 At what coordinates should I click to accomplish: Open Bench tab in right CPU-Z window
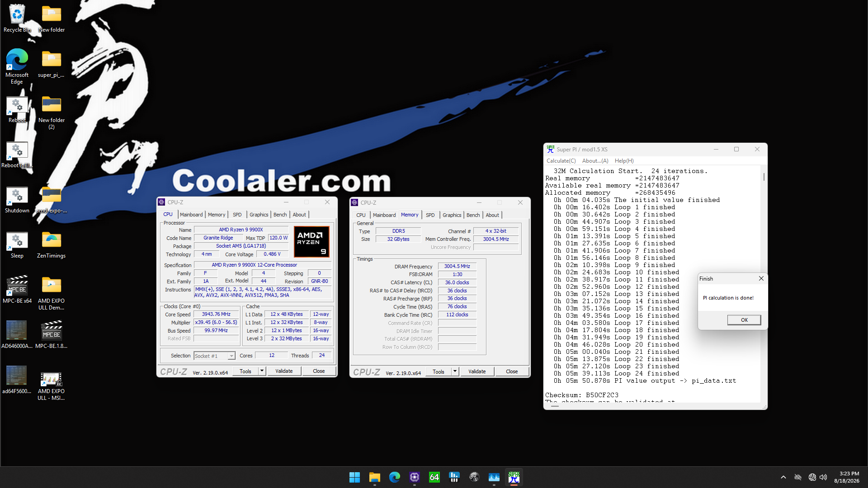coord(473,215)
